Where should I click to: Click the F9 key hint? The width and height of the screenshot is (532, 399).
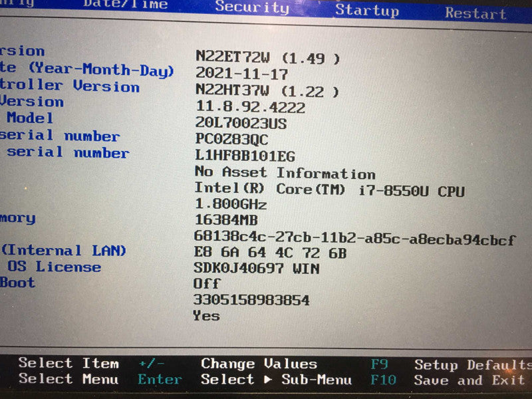pos(379,364)
